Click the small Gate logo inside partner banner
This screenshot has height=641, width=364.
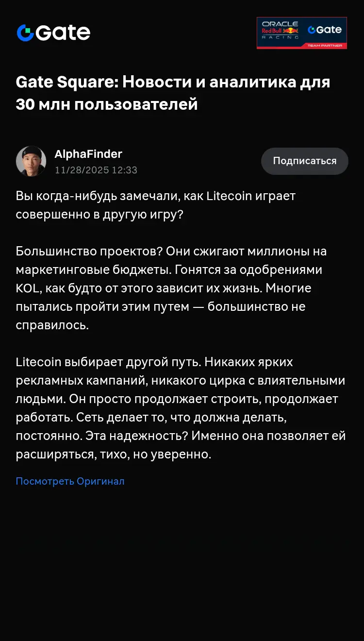pyautogui.click(x=325, y=30)
